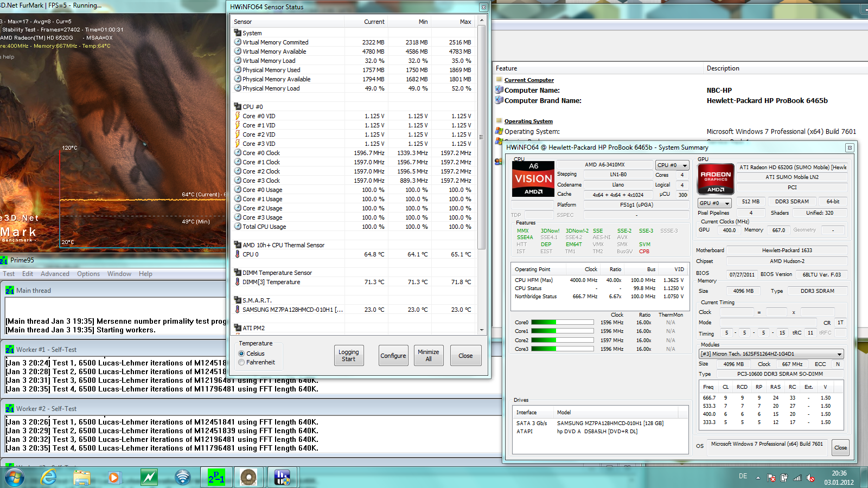Click the Operating System link heading
868x488 pixels.
pyautogui.click(x=528, y=121)
